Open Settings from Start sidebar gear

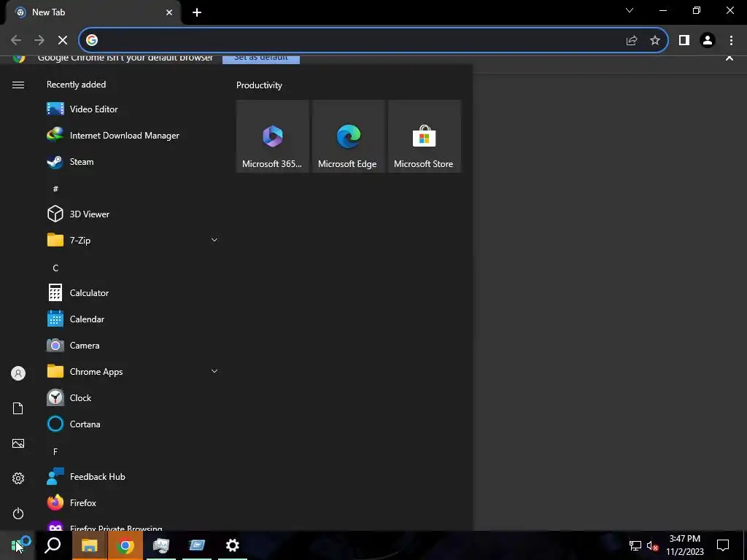(x=18, y=478)
